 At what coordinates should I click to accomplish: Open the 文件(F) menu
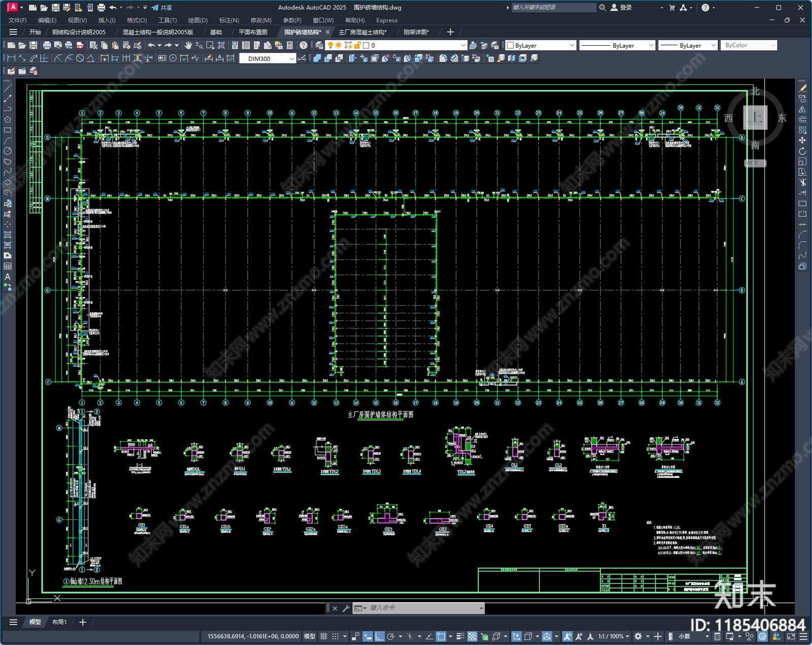point(17,20)
